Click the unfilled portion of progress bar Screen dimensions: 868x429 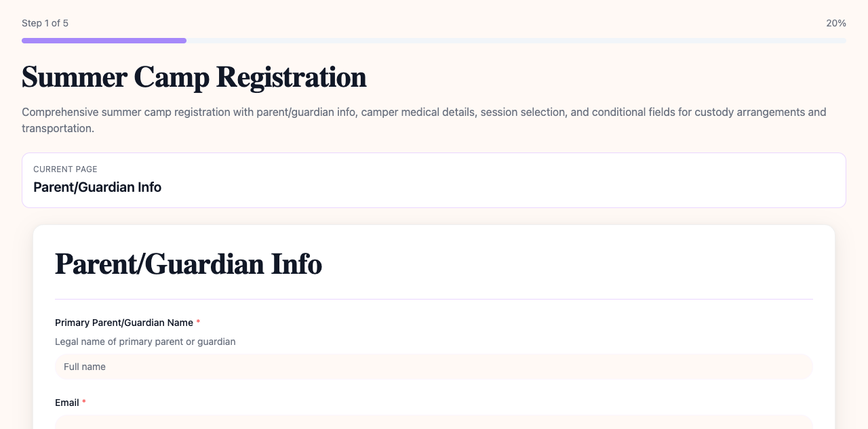[515, 41]
